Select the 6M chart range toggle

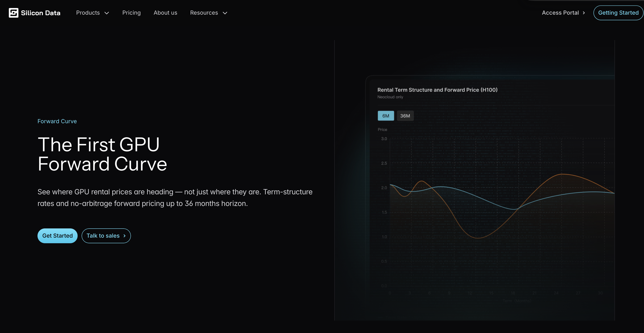pos(386,116)
